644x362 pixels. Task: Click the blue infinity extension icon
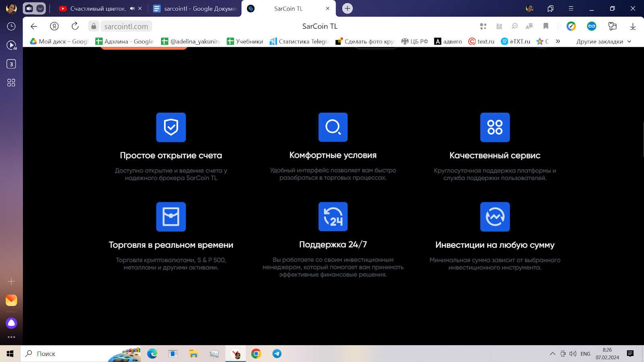click(592, 26)
